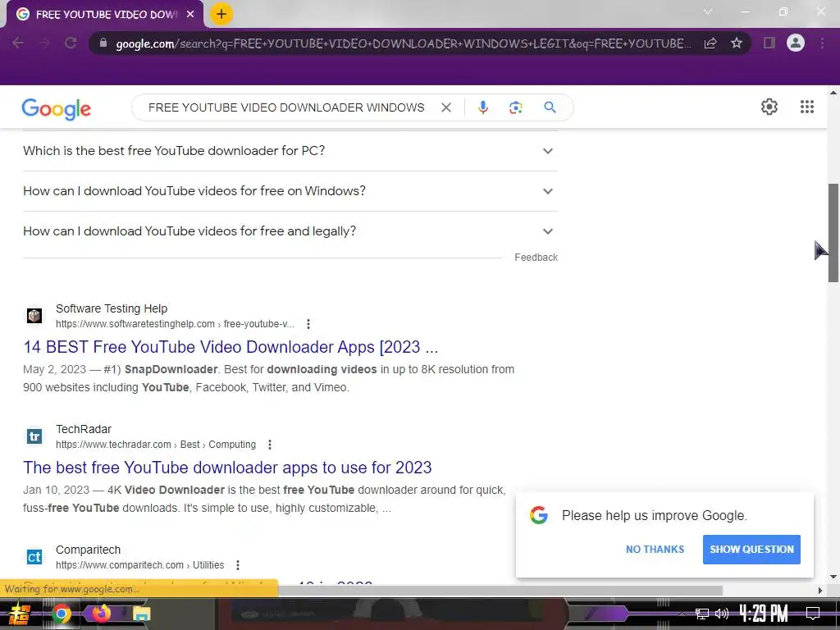This screenshot has width=840, height=630.
Task: Open 'The best free YouTube downloader apps' link
Action: [x=227, y=468]
